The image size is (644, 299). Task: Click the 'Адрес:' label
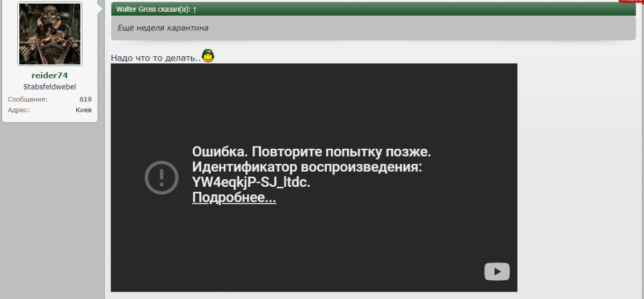coord(19,110)
